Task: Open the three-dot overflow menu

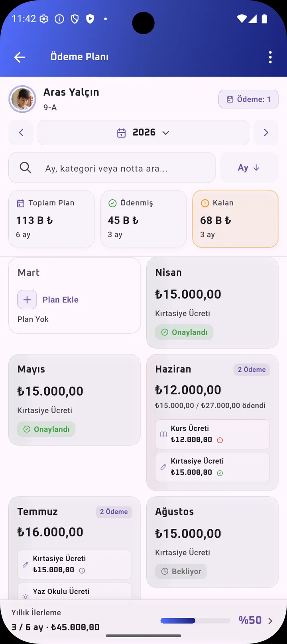Action: [x=270, y=57]
